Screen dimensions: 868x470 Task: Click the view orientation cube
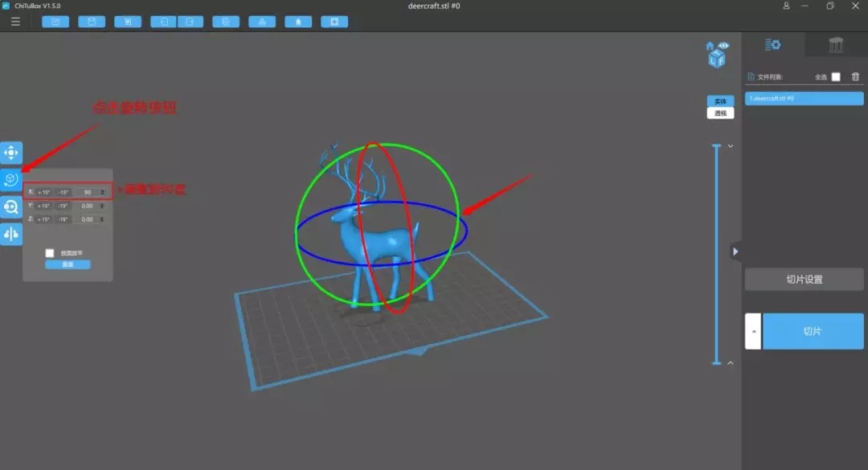(x=717, y=59)
